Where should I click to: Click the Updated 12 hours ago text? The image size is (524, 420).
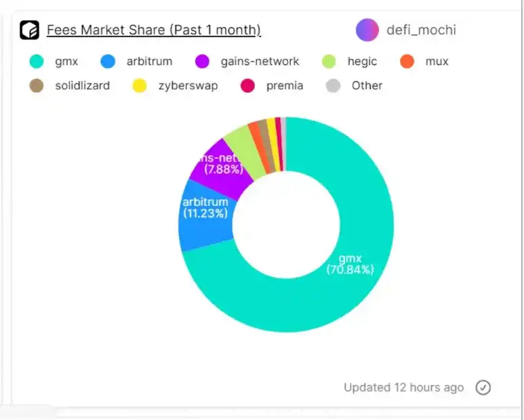pos(404,387)
